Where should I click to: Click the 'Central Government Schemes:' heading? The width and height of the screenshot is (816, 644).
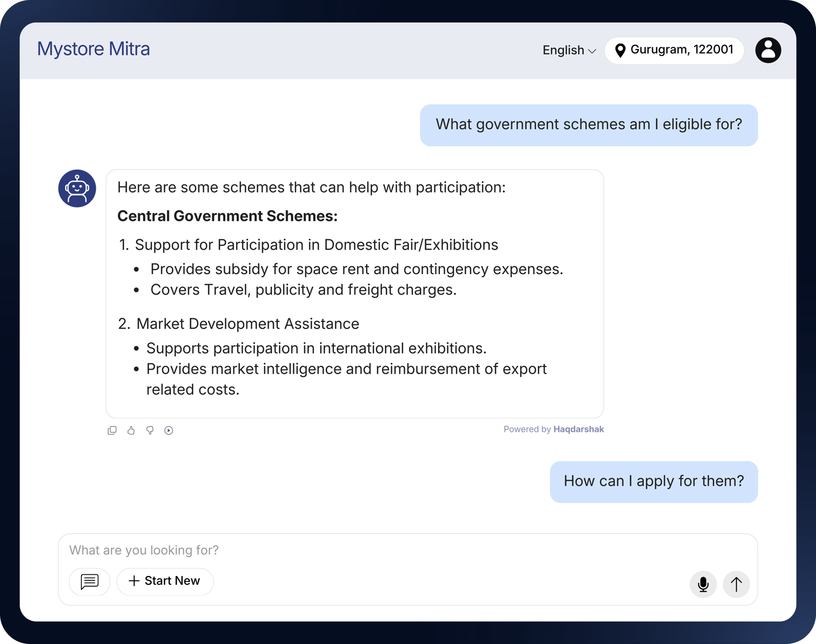coord(227,216)
